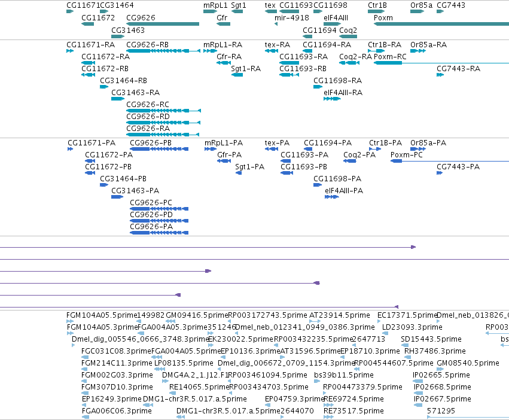
Task: Click the mRpL1-RA transcript label
Action: pos(223,44)
